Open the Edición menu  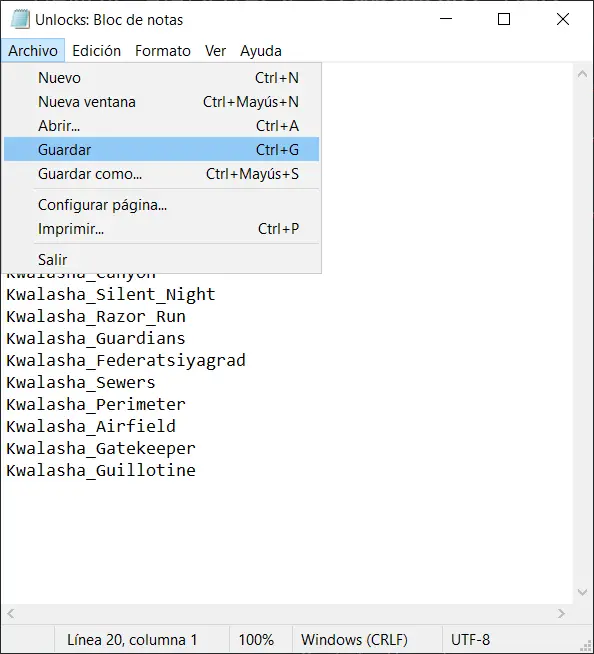96,51
